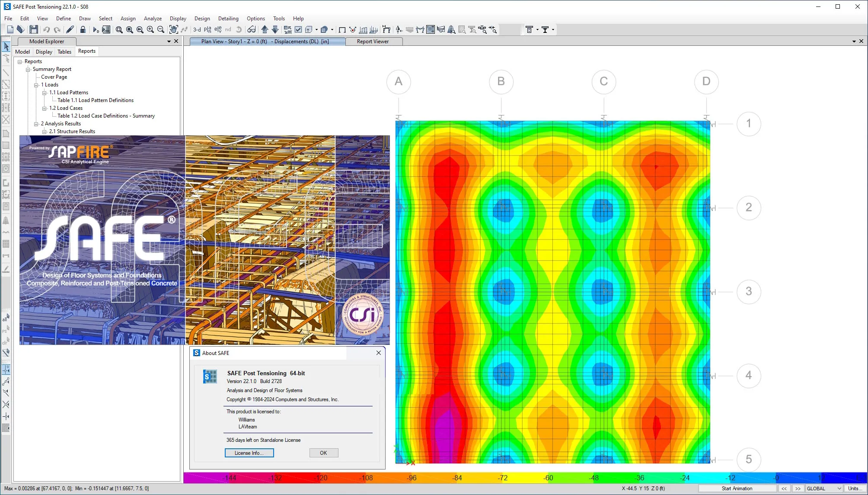Click the Run Analysis play icon

coord(96,29)
